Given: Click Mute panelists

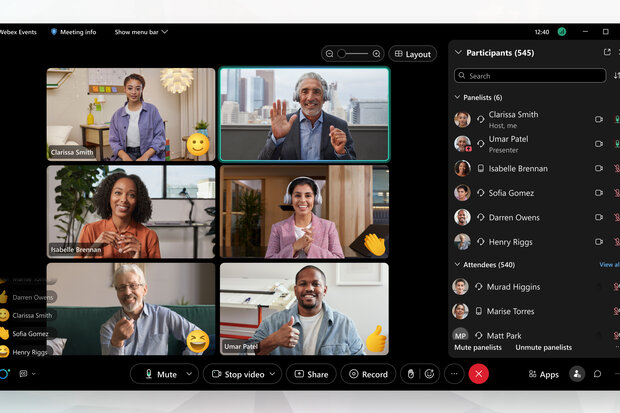Looking at the screenshot, I should [478, 347].
